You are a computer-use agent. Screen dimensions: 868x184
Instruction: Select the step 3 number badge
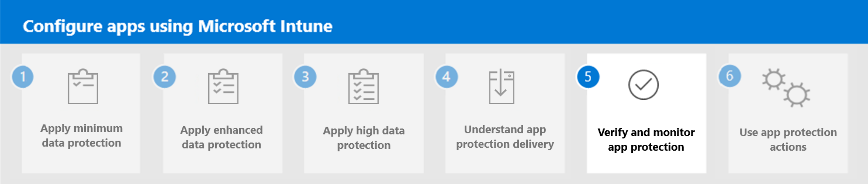305,77
